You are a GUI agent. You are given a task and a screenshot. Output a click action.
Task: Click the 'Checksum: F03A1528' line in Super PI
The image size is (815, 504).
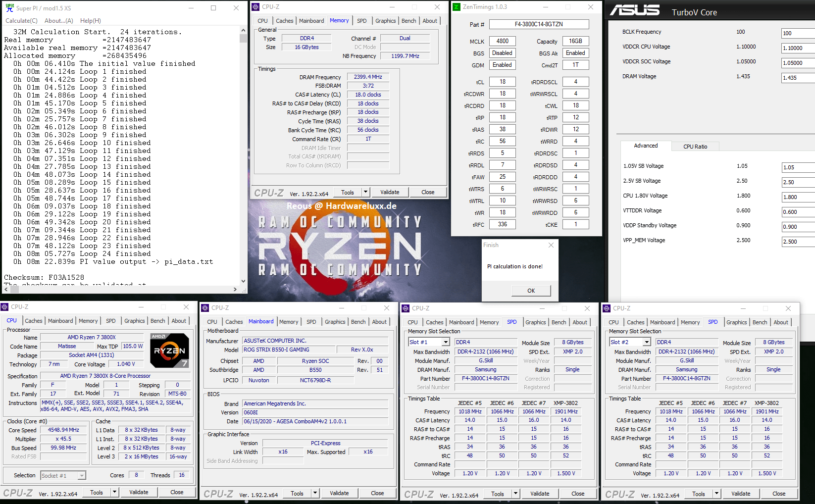(x=44, y=277)
